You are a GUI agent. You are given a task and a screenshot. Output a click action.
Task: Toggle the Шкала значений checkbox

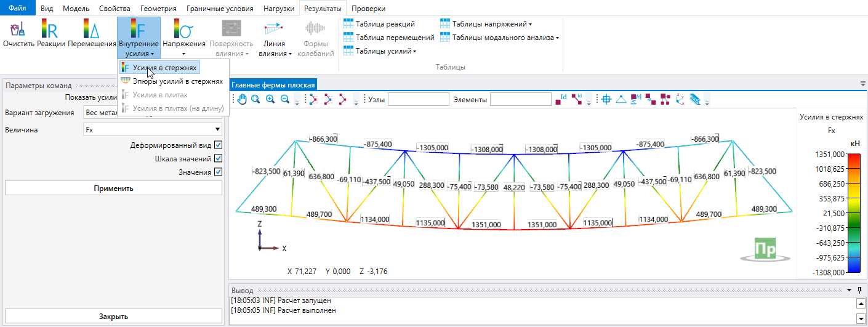click(218, 159)
